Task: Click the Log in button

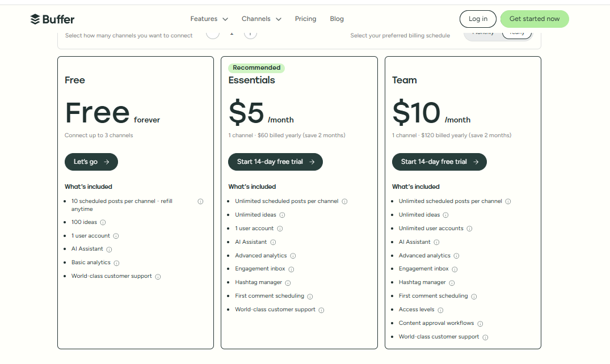Action: pyautogui.click(x=478, y=19)
